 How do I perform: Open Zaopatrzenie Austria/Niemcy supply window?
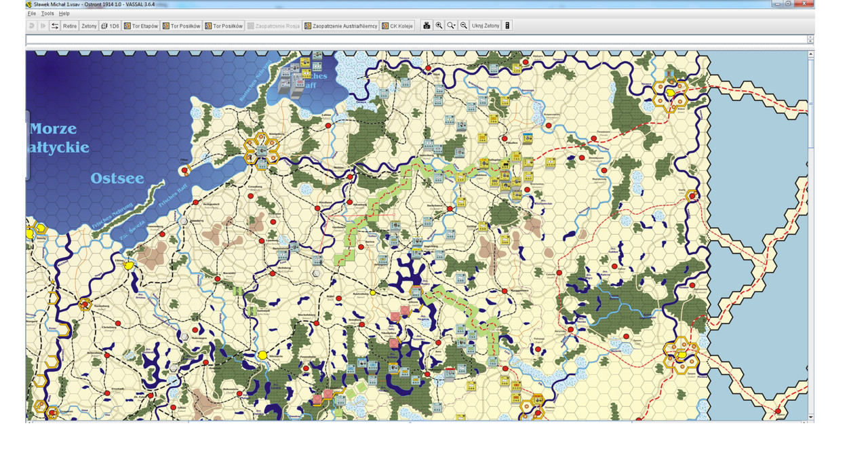341,26
